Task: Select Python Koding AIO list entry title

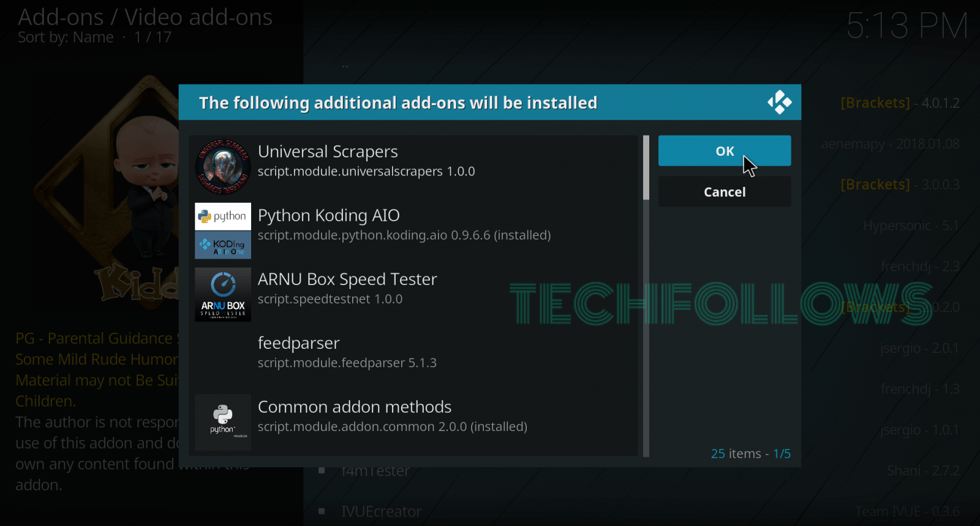Action: 329,215
